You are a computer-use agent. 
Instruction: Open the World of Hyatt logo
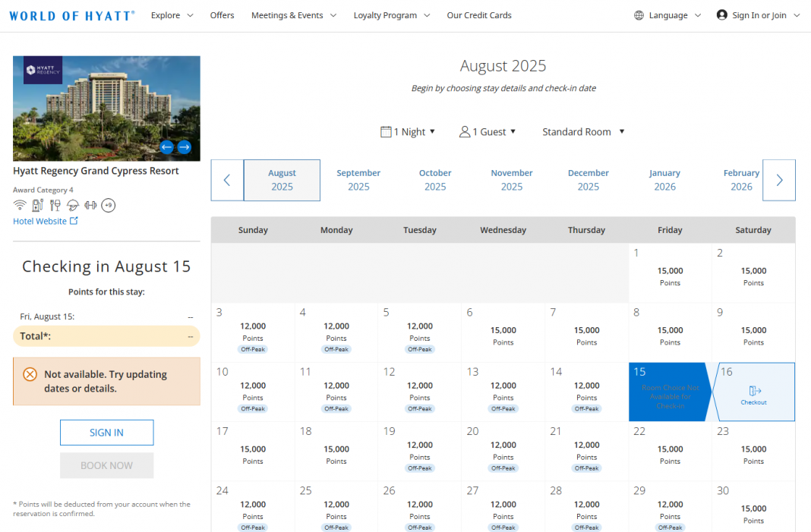click(71, 14)
